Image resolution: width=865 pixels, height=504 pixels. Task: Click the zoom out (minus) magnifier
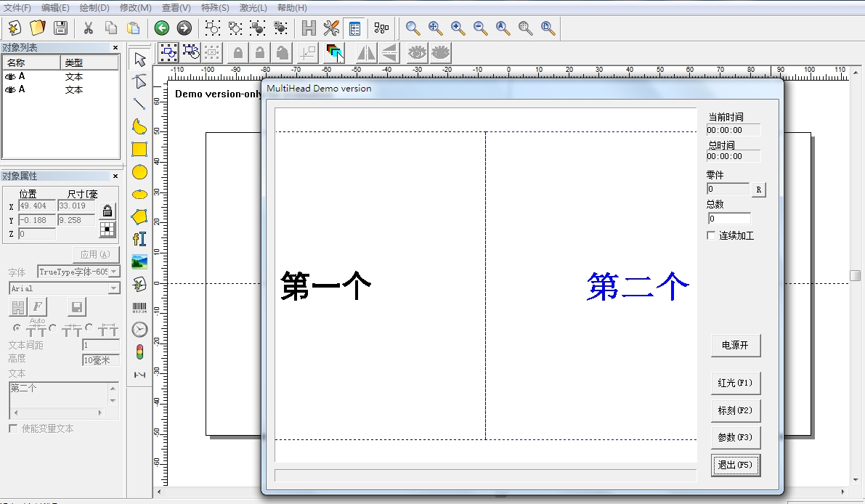tap(481, 28)
